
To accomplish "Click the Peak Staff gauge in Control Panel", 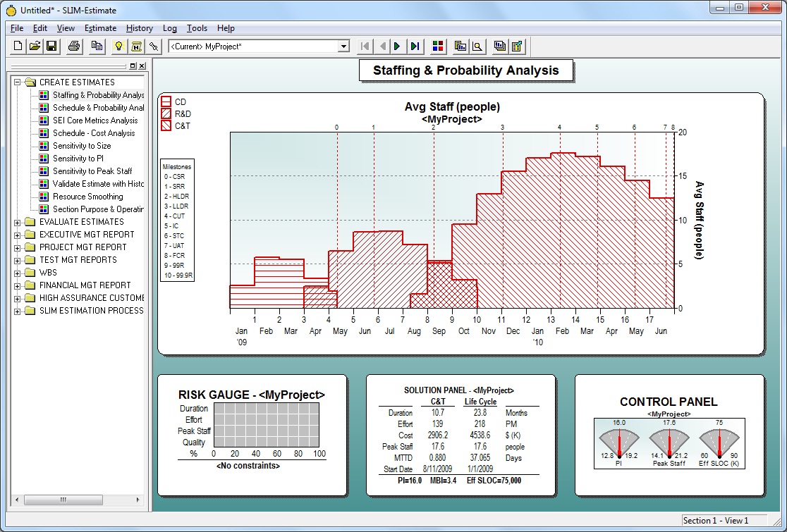I will coord(669,443).
